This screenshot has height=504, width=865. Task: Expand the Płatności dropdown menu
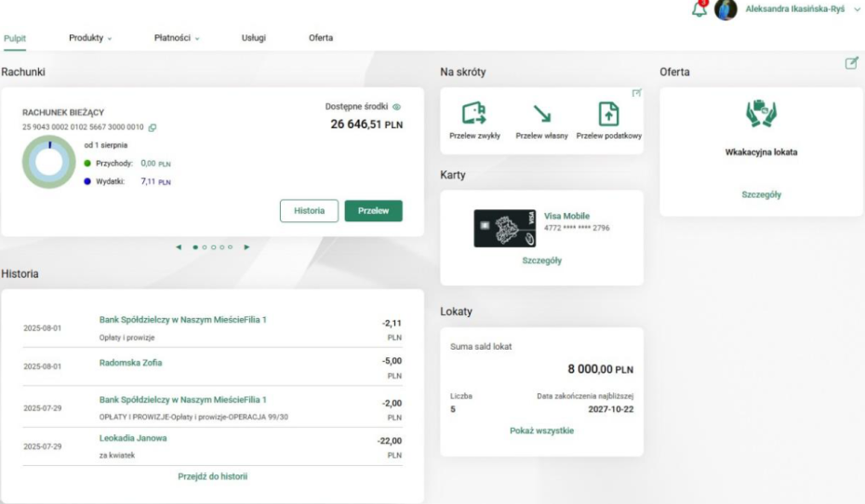coord(177,38)
